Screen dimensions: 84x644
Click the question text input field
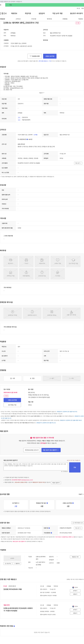(35, 466)
